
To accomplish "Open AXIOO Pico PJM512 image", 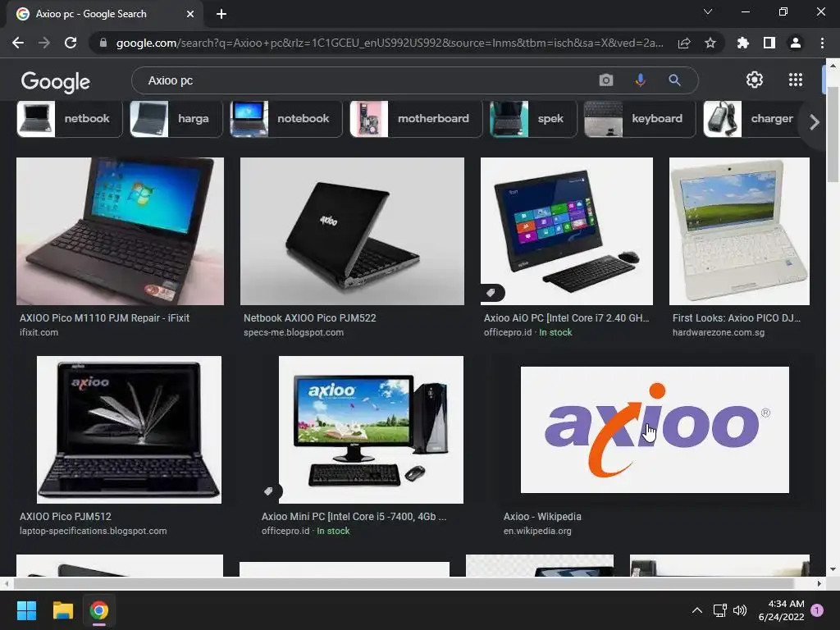I will (x=129, y=430).
